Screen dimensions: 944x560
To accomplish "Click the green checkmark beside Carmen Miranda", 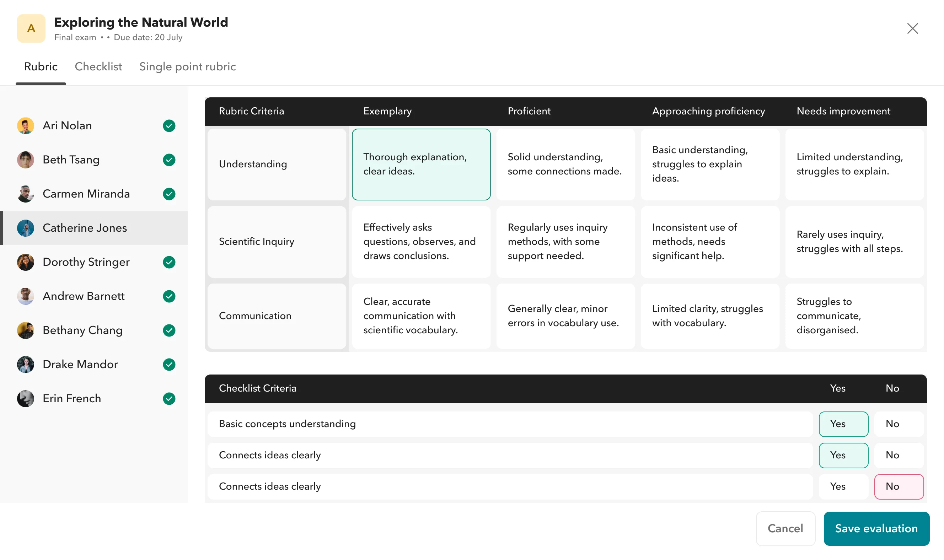I will 169,194.
